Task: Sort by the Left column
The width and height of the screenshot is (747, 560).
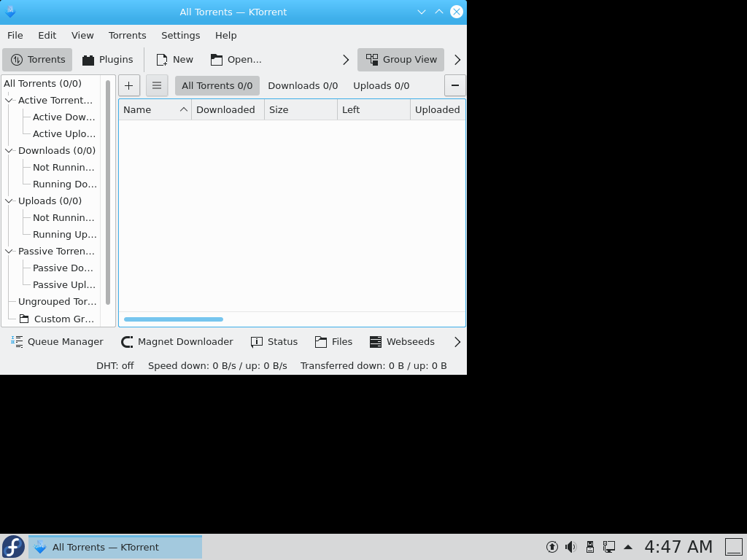Action: (373, 109)
